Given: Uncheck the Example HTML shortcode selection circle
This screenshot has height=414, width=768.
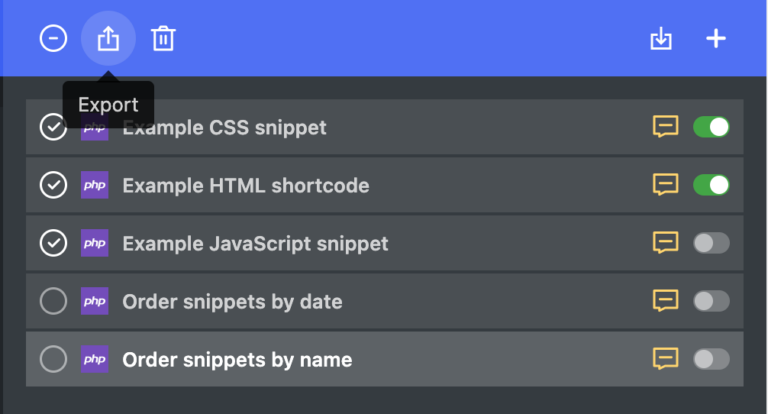Looking at the screenshot, I should pyautogui.click(x=53, y=185).
